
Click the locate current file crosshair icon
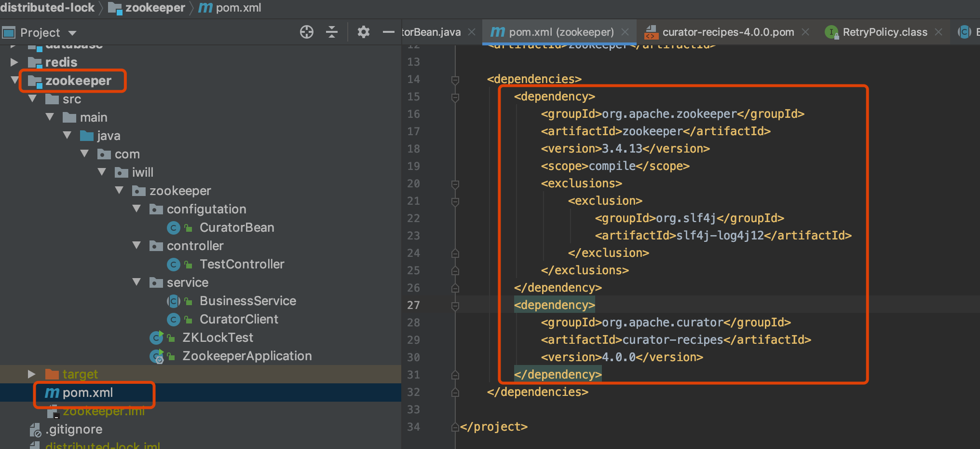[x=307, y=32]
